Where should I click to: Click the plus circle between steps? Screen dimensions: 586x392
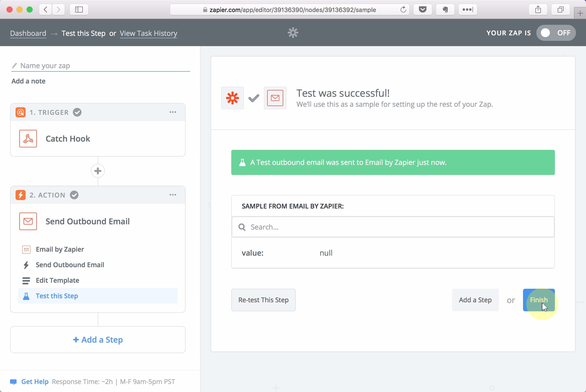tap(98, 171)
